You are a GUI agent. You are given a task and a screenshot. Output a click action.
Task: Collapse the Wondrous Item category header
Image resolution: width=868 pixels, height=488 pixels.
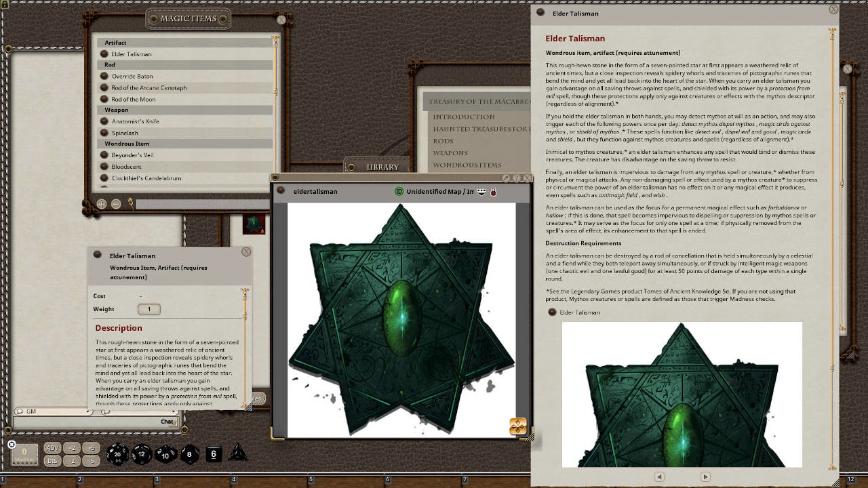[x=185, y=144]
